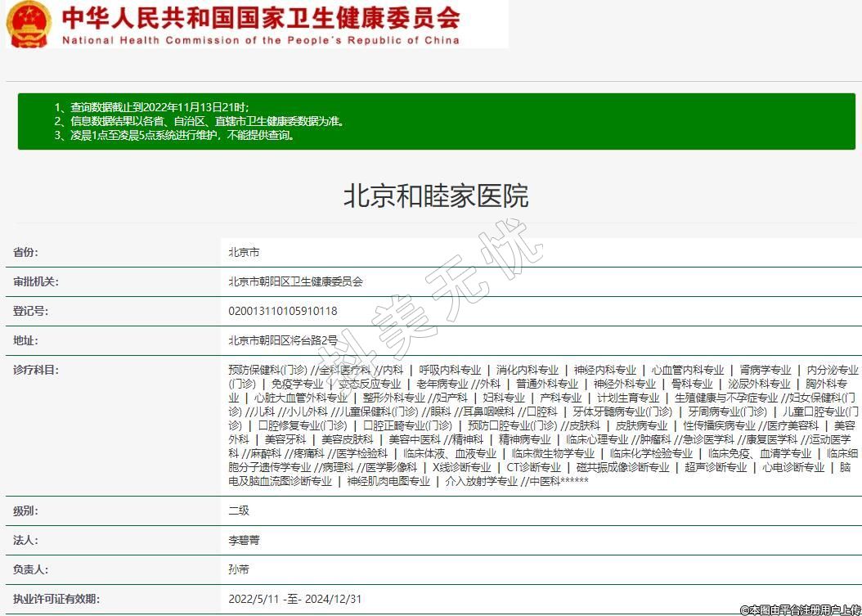Select the approving authority 北京市朝阳区卫生健康委员会

pyautogui.click(x=295, y=282)
